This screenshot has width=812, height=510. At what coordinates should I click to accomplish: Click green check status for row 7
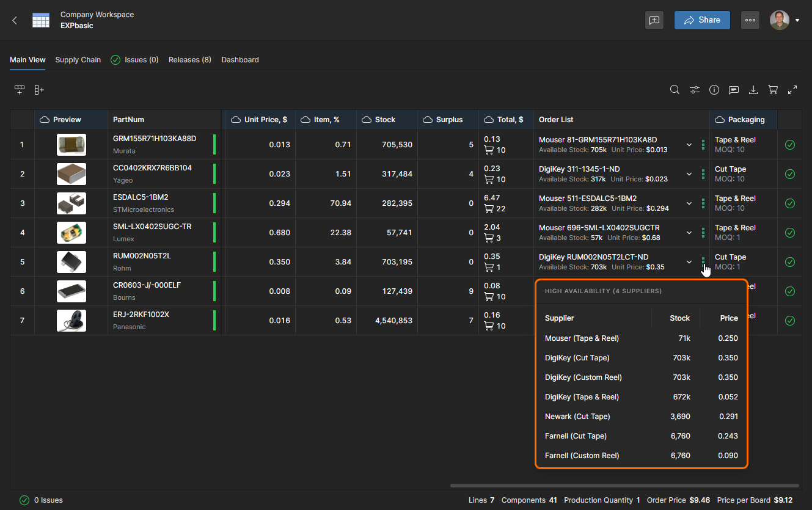pos(789,321)
